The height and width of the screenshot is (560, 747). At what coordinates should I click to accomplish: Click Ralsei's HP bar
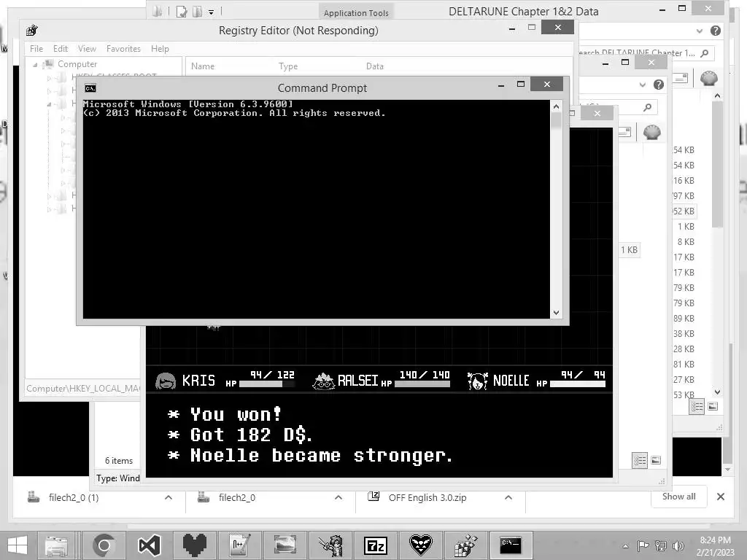pyautogui.click(x=422, y=384)
